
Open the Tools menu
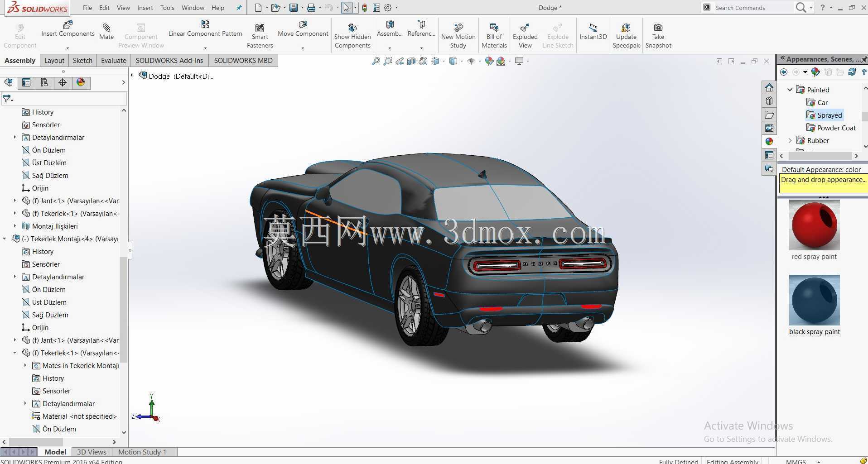tap(167, 8)
